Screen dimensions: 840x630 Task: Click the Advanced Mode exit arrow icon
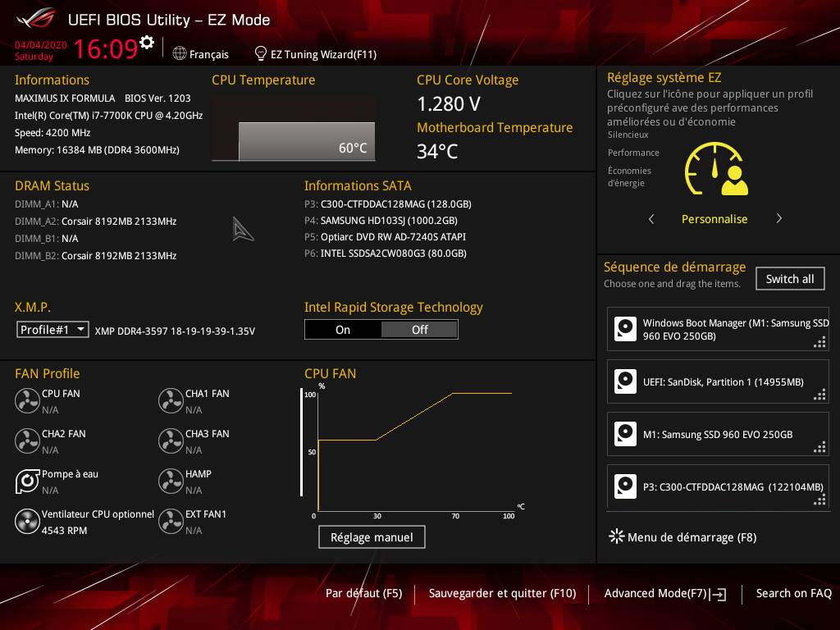[718, 594]
